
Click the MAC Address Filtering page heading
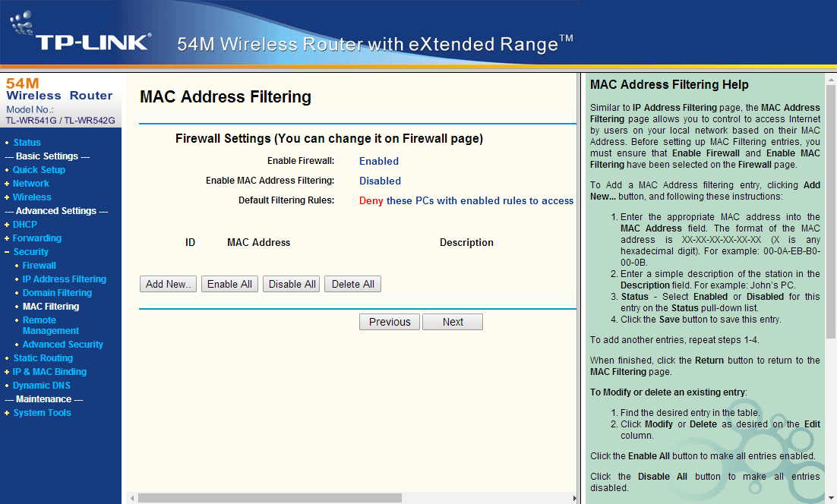coord(226,97)
